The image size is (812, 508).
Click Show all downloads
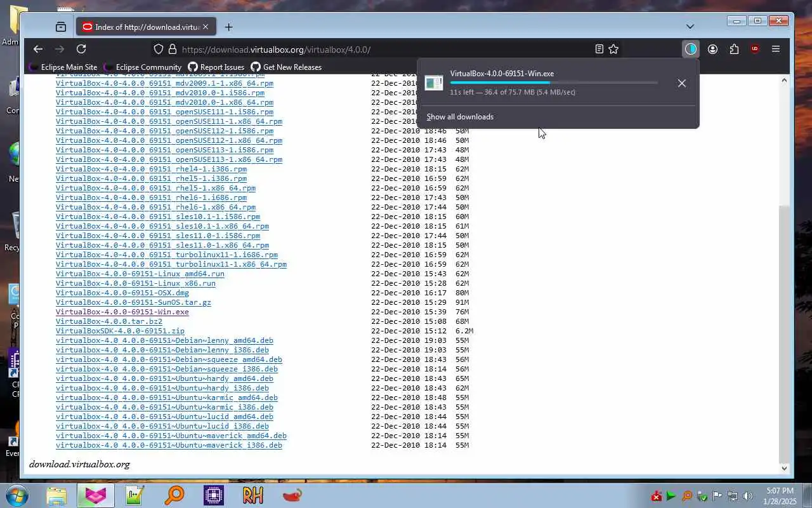pos(460,117)
